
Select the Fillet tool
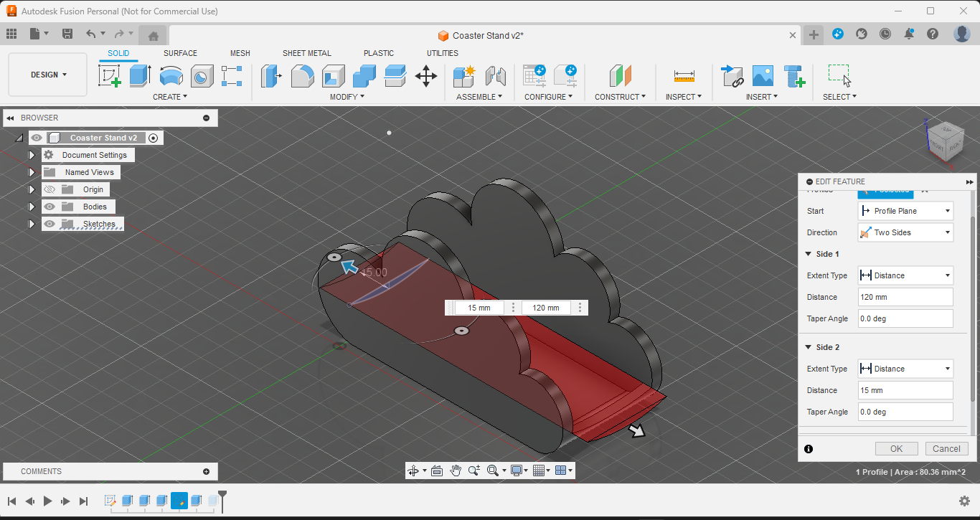click(302, 75)
